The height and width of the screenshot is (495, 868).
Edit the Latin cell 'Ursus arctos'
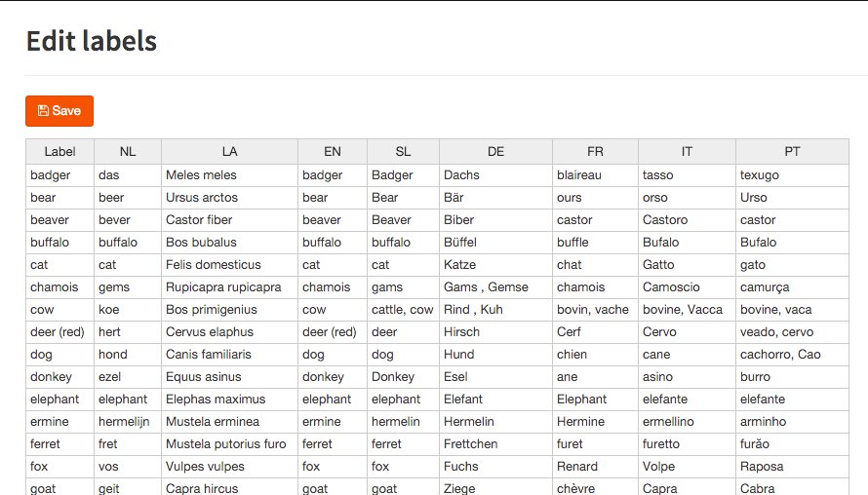230,198
